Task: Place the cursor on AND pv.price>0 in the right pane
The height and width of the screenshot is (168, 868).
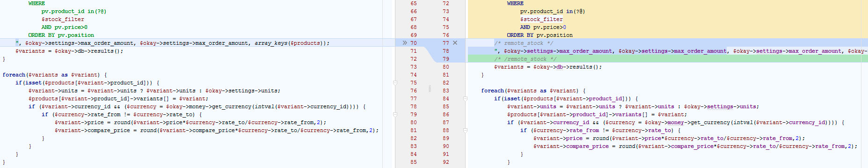Action: tap(543, 27)
